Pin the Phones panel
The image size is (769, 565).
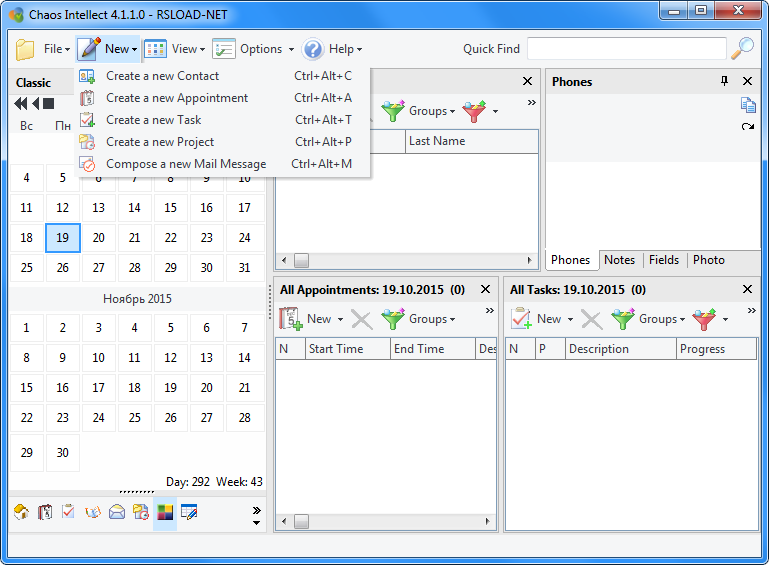point(724,81)
